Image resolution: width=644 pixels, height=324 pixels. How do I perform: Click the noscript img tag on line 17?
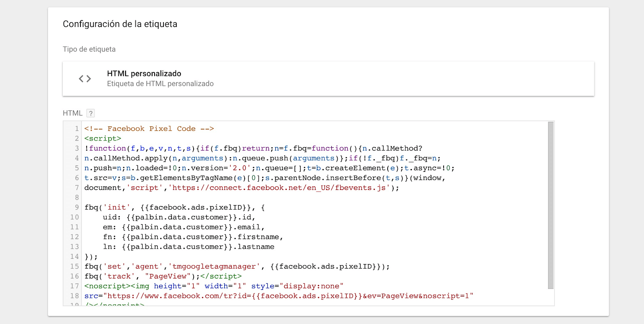point(214,286)
